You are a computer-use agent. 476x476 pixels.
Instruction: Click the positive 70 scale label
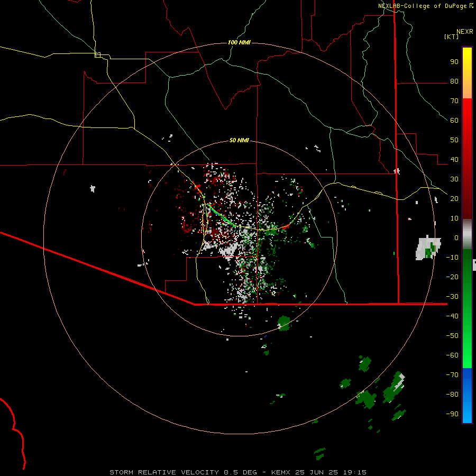454,101
